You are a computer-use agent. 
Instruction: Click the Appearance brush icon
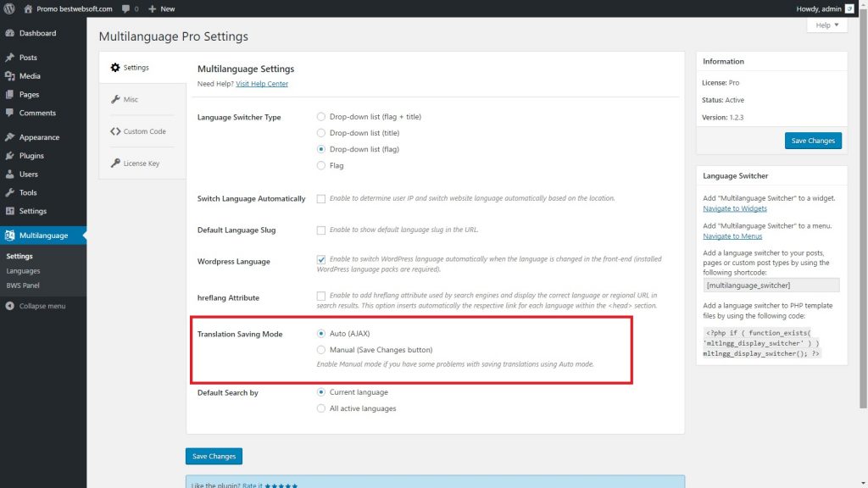9,137
